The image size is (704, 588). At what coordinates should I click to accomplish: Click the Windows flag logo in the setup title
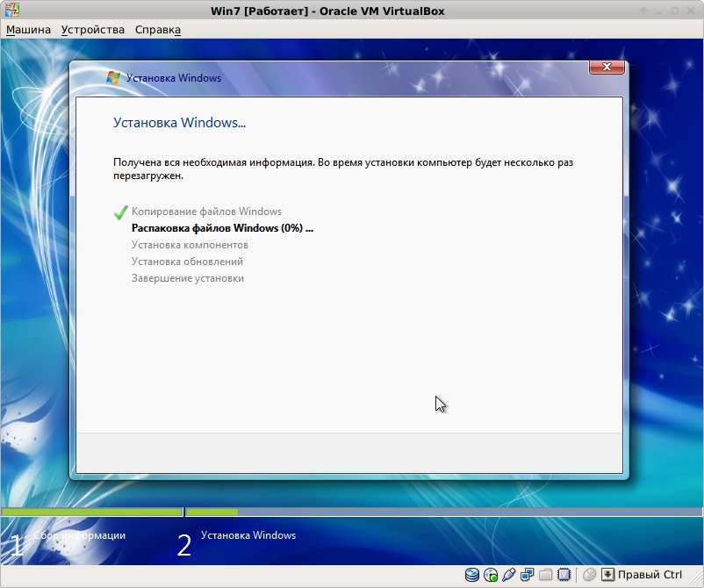113,77
